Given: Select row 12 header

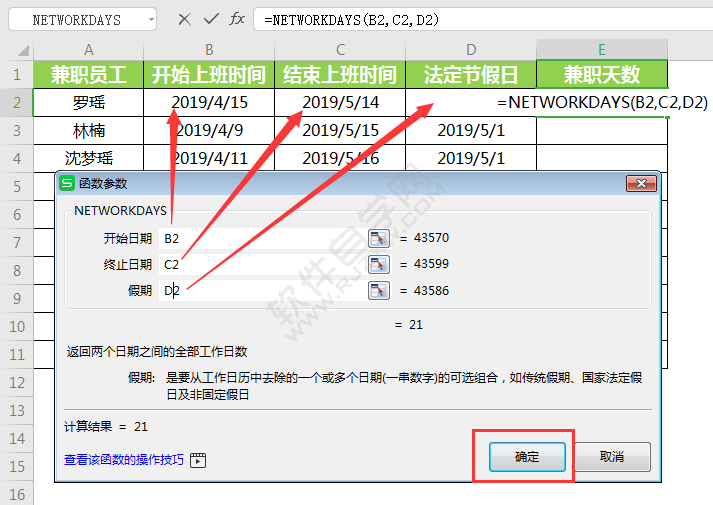Looking at the screenshot, I should pyautogui.click(x=17, y=382).
